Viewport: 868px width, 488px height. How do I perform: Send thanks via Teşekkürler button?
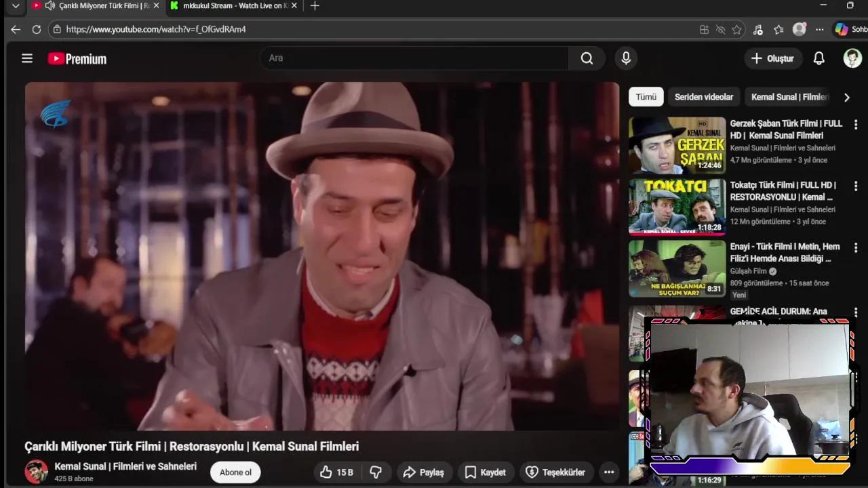pos(555,472)
